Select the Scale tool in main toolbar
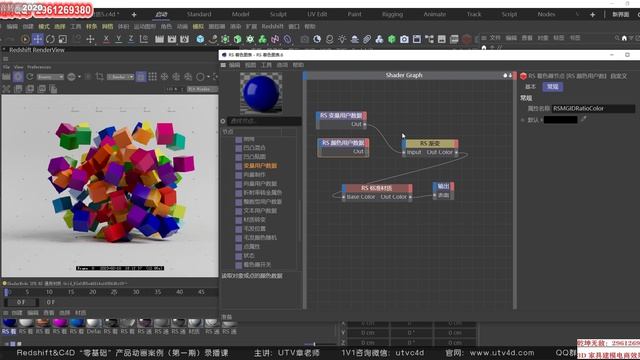640x360 pixels. pos(62,39)
